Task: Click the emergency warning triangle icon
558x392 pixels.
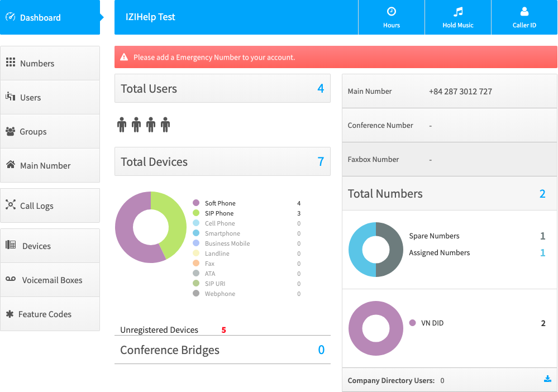Action: (x=124, y=57)
